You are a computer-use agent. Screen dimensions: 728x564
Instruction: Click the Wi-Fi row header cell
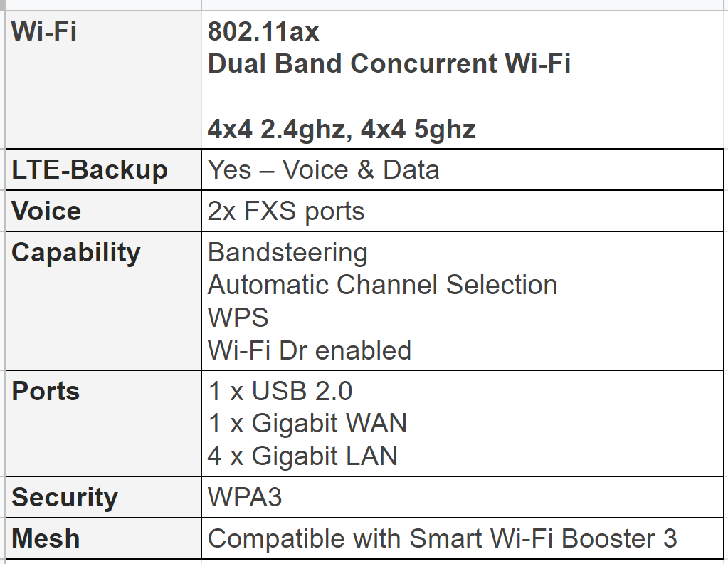[x=103, y=80]
